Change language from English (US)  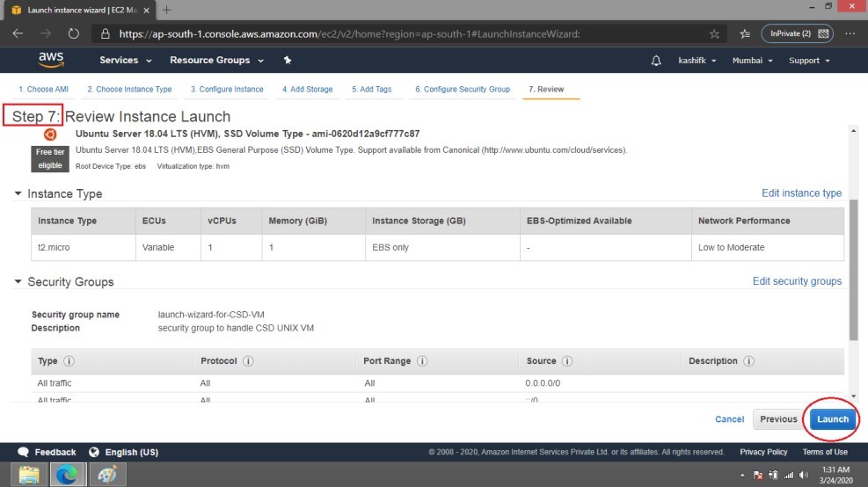132,452
